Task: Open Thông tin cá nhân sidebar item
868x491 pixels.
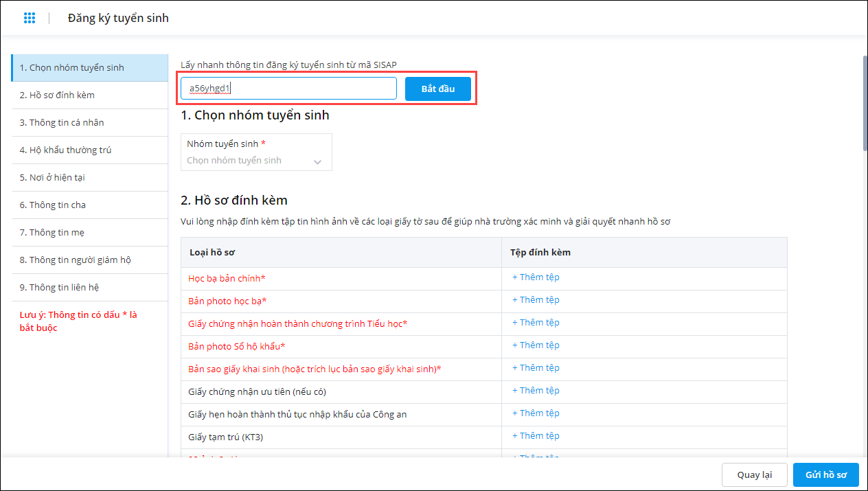Action: pos(90,122)
